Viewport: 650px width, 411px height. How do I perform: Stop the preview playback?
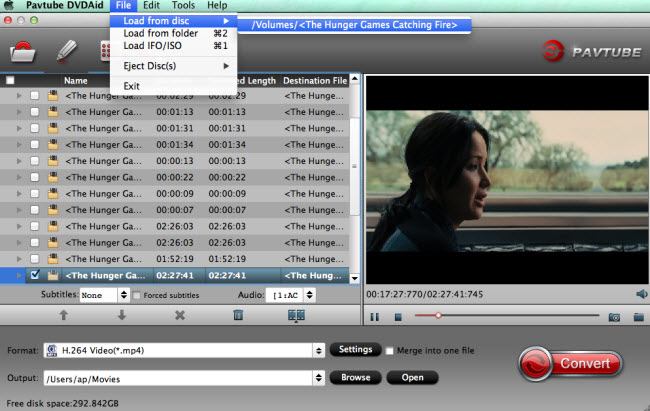point(398,317)
